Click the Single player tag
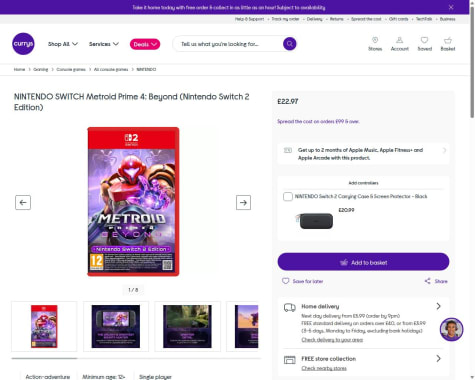 click(155, 377)
